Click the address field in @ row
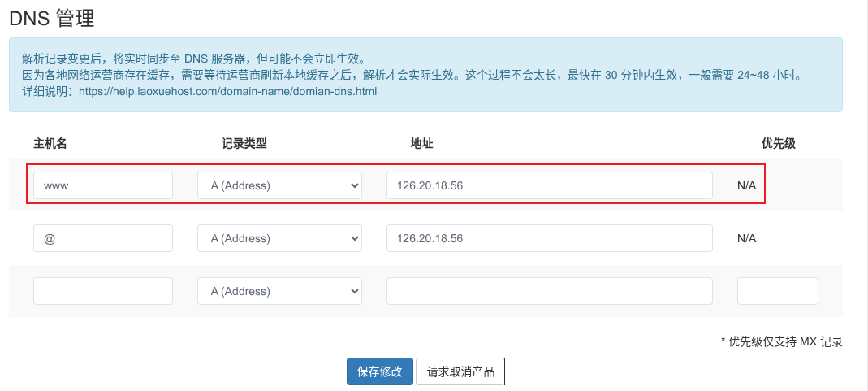Viewport: 868px width, 391px height. 549,238
